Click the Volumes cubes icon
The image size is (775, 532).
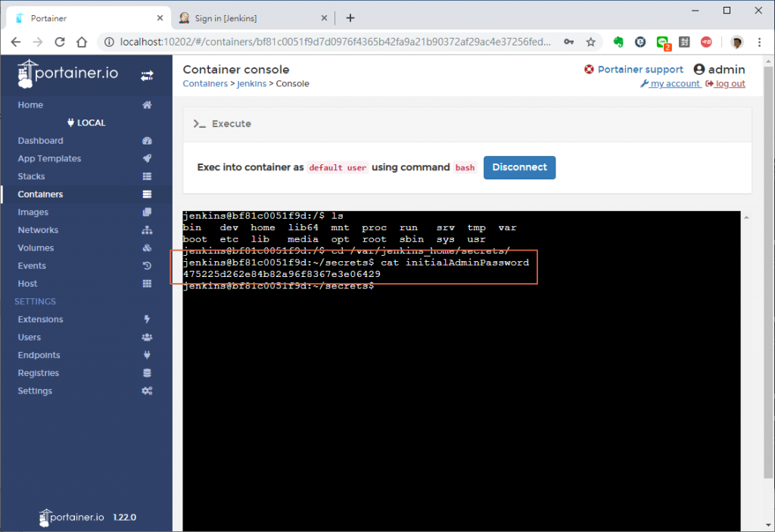pos(147,247)
